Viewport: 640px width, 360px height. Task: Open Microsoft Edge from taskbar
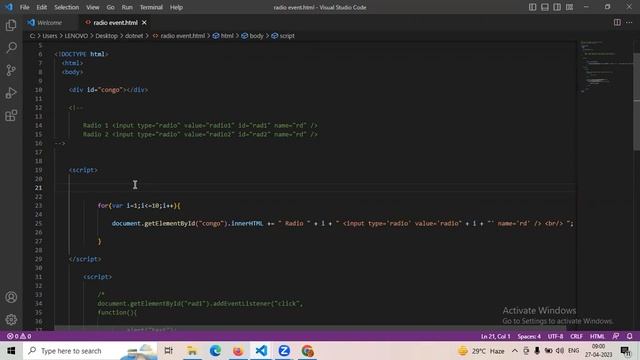[215, 351]
